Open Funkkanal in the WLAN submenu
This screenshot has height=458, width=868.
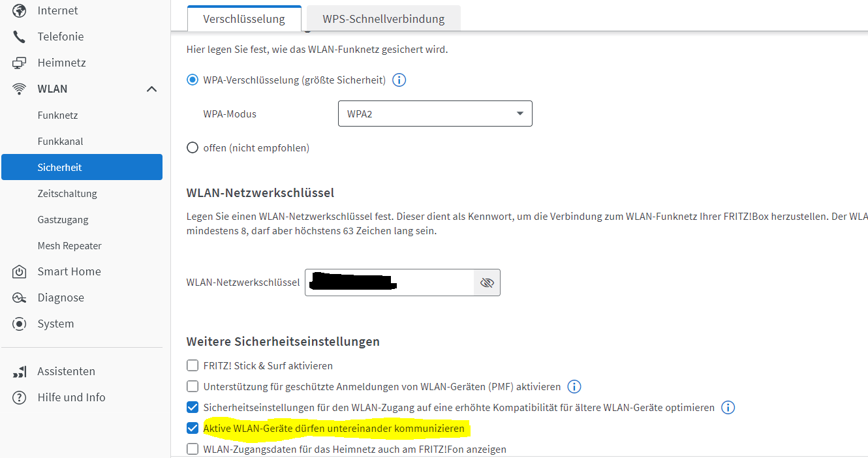[60, 142]
